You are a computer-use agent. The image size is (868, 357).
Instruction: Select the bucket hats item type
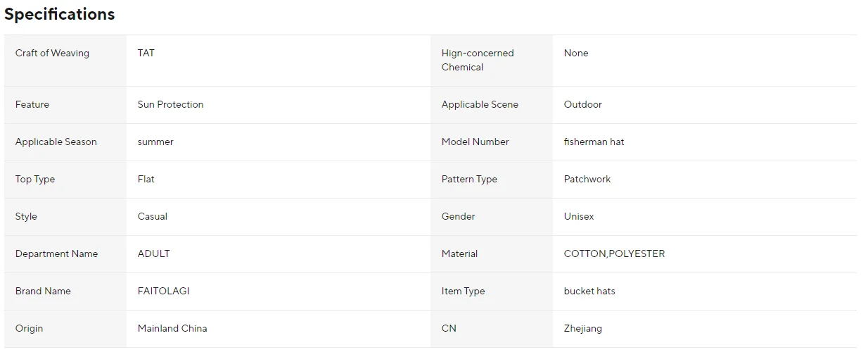(589, 291)
